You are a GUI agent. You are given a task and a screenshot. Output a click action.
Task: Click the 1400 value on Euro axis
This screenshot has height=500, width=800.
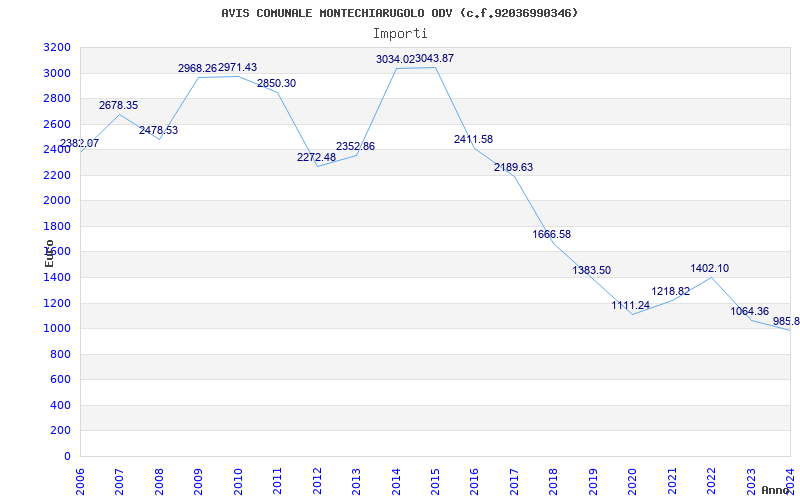click(x=57, y=278)
